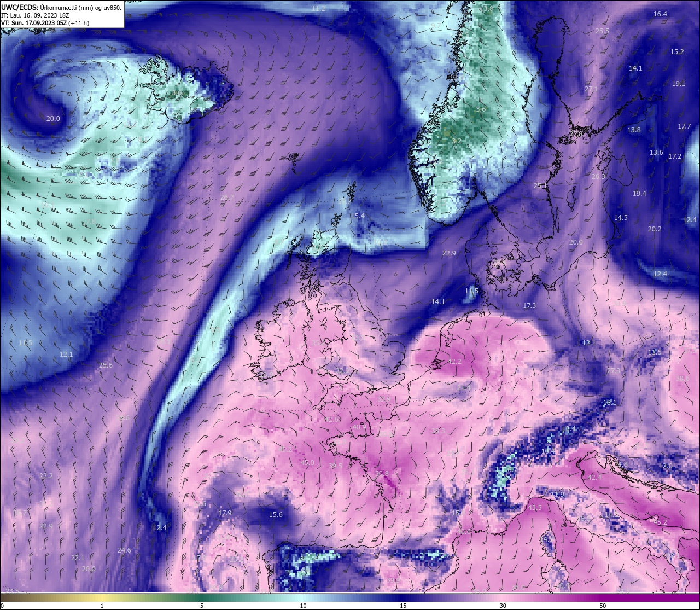Image resolution: width=700 pixels, height=610 pixels.
Task: Click the 22.2 value label
Action: point(46,476)
